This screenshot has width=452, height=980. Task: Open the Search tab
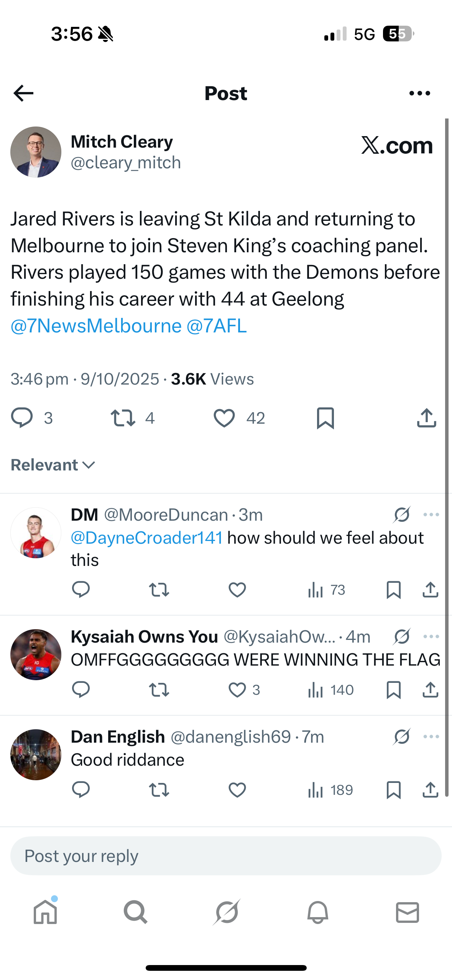[135, 912]
